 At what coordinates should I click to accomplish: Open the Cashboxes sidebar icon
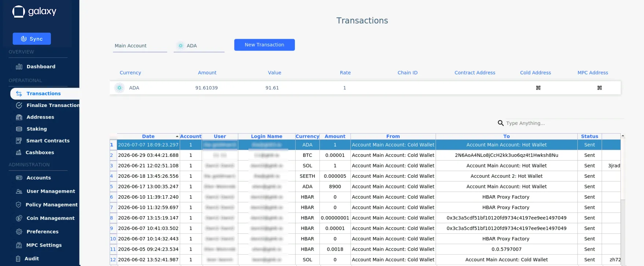[x=19, y=152]
